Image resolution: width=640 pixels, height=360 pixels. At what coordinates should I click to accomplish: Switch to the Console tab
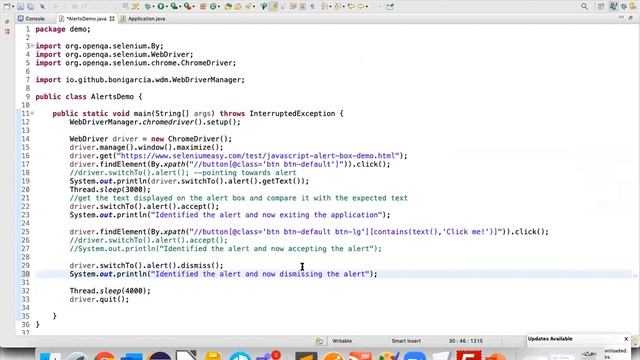coord(31,19)
